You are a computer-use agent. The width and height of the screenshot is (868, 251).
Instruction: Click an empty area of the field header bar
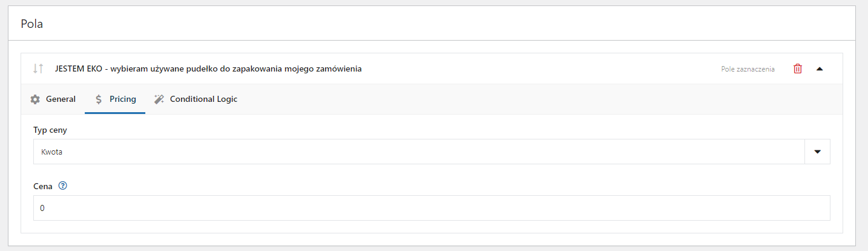coord(539,69)
